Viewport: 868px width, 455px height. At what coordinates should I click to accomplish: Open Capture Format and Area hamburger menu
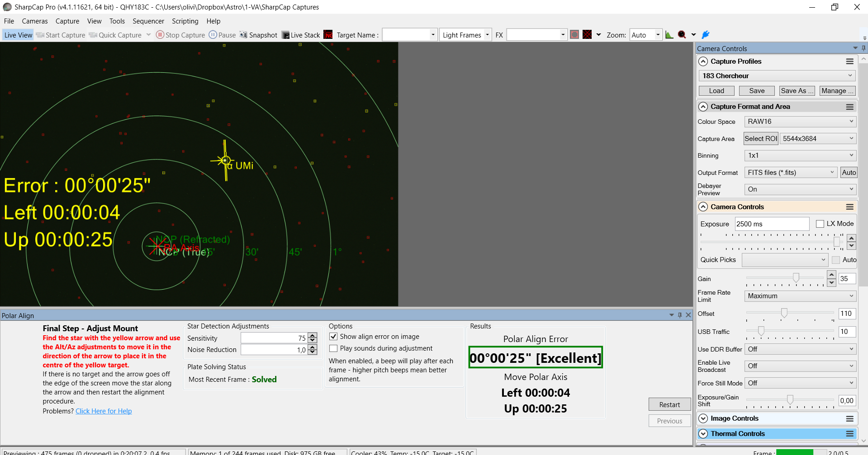pos(850,107)
